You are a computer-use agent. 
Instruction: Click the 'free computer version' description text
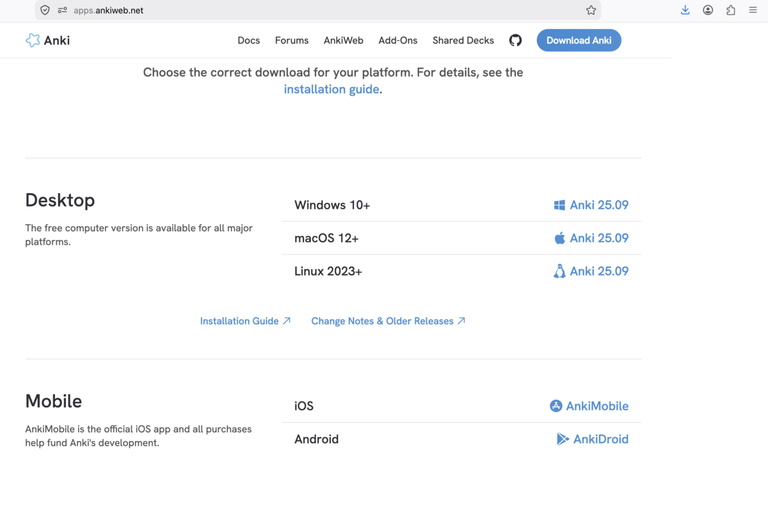pyautogui.click(x=139, y=235)
